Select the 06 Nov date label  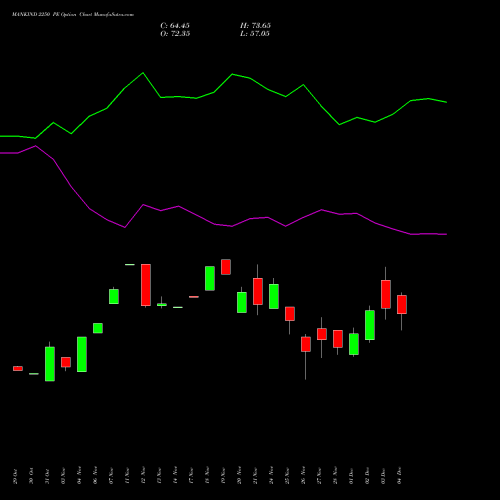(95, 476)
